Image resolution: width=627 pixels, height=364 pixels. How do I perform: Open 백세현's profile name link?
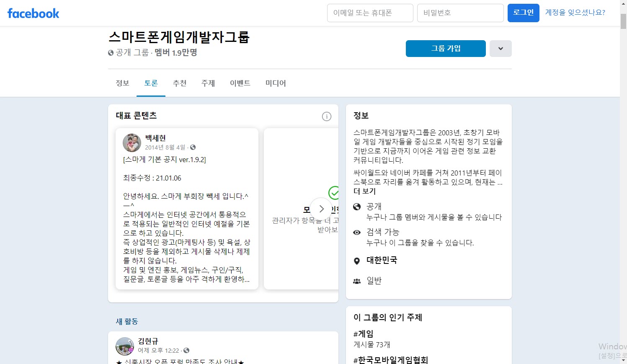click(155, 138)
